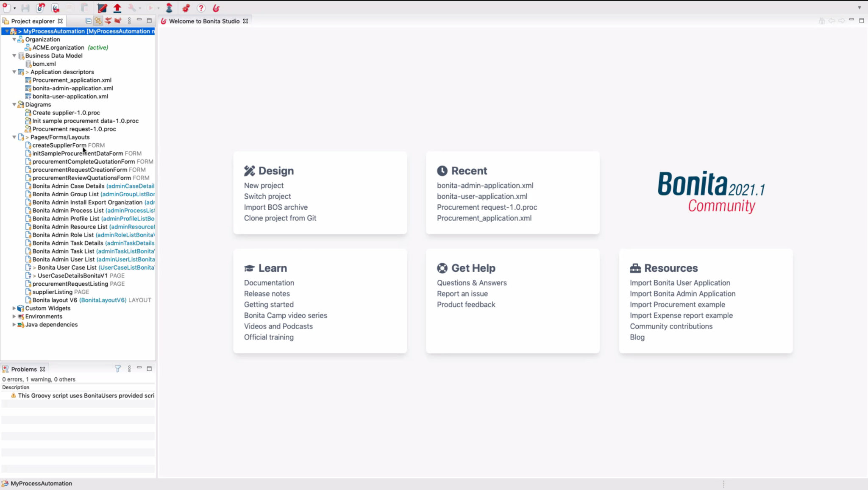
Task: Toggle Link with Editor in Project explorer
Action: (98, 20)
